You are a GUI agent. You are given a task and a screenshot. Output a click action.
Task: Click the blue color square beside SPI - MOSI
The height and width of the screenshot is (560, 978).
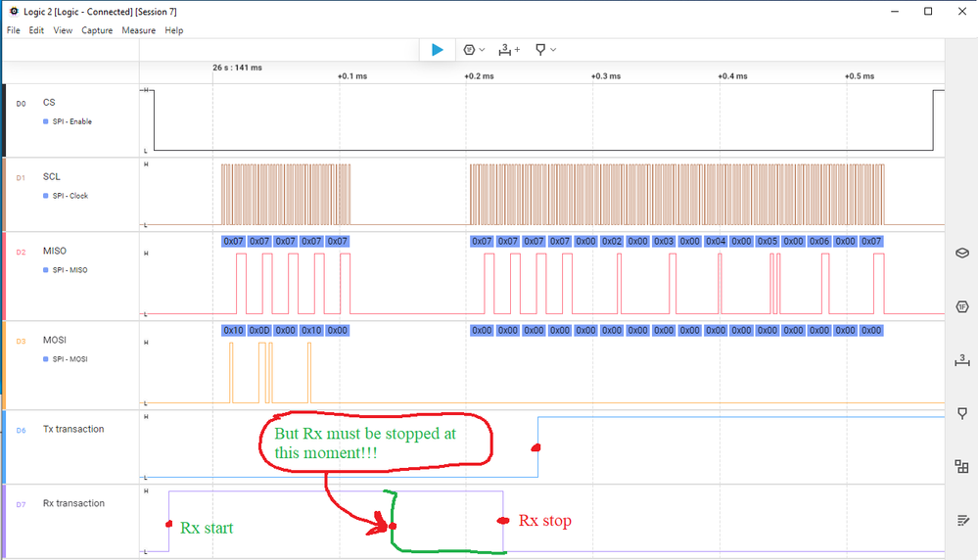(x=46, y=359)
